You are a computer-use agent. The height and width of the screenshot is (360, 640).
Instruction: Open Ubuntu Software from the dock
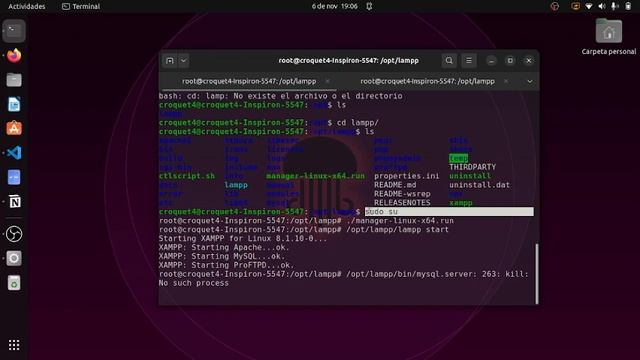14,128
